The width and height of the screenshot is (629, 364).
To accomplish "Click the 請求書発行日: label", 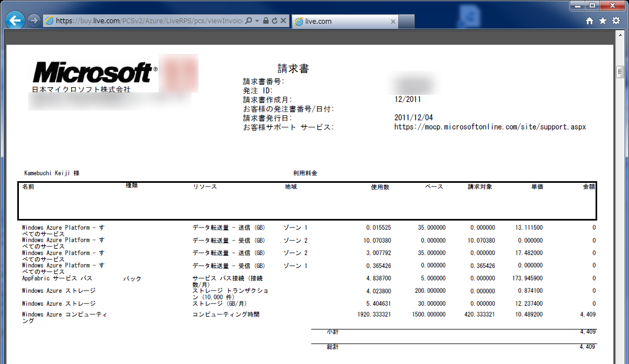I will coord(268,118).
